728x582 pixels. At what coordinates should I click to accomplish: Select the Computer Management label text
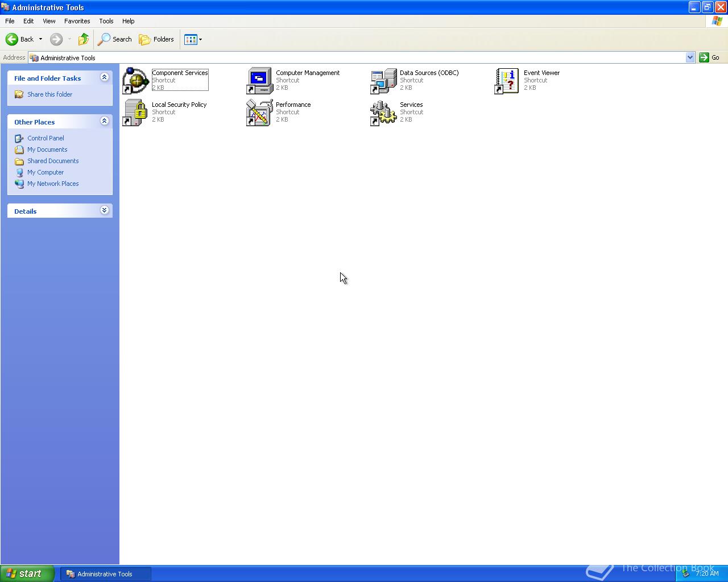click(x=308, y=73)
